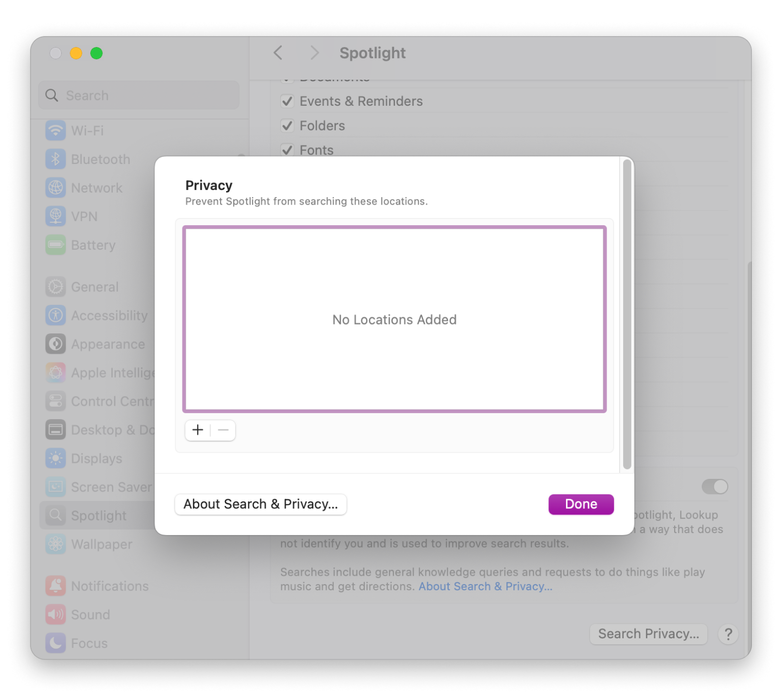
Task: Click the empty privacy locations list
Action: click(x=395, y=319)
